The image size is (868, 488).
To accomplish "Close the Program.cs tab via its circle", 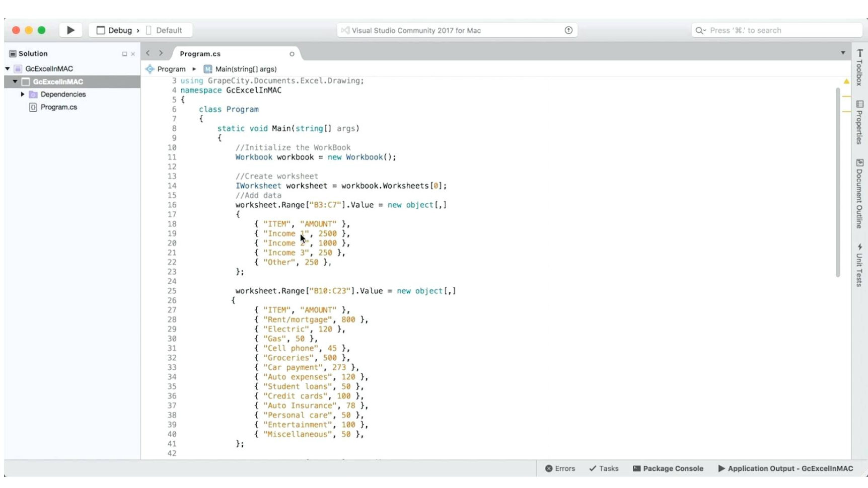I will click(x=292, y=54).
